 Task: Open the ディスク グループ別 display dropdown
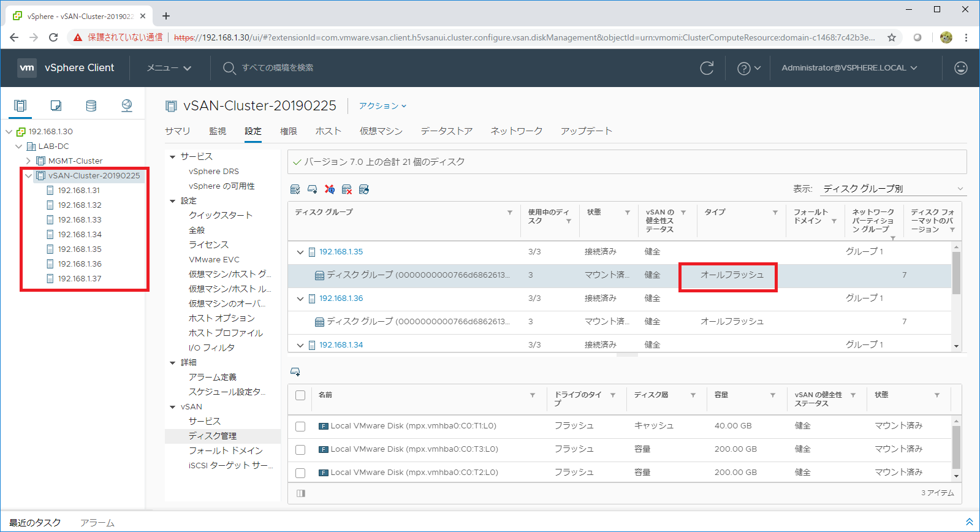click(x=892, y=189)
